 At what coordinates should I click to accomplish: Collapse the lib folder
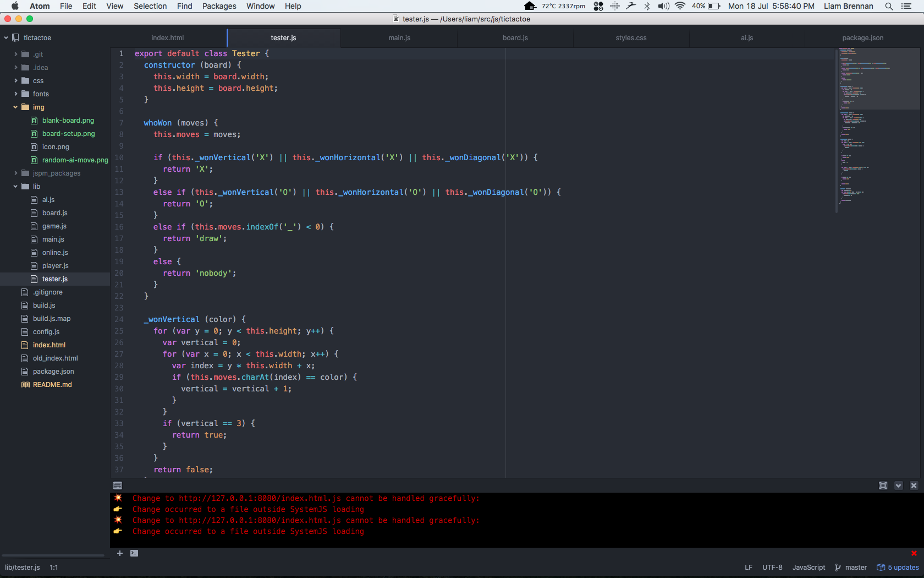[x=36, y=187]
